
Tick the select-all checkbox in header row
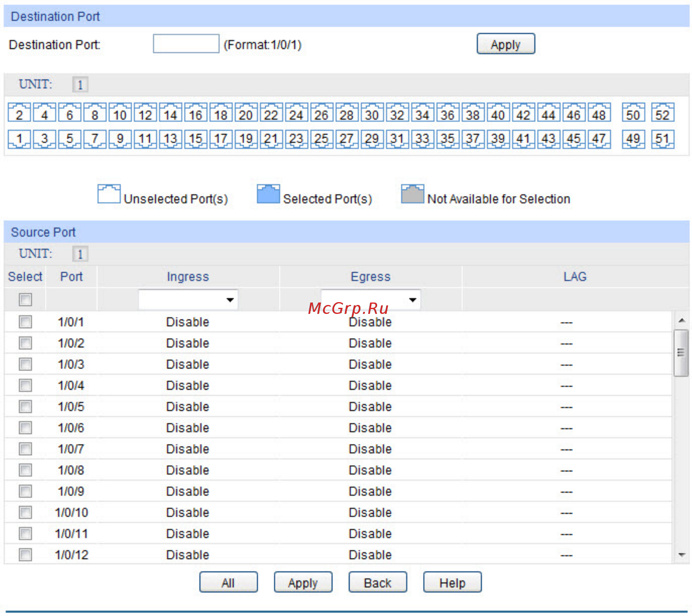[x=25, y=300]
